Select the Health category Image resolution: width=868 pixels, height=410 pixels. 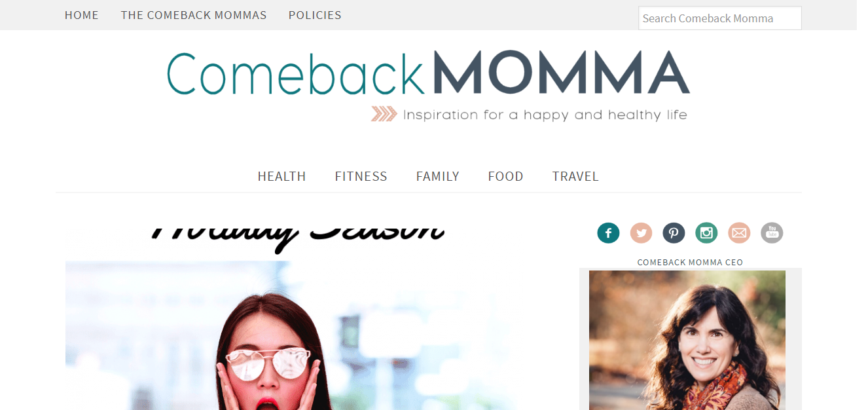pos(281,176)
